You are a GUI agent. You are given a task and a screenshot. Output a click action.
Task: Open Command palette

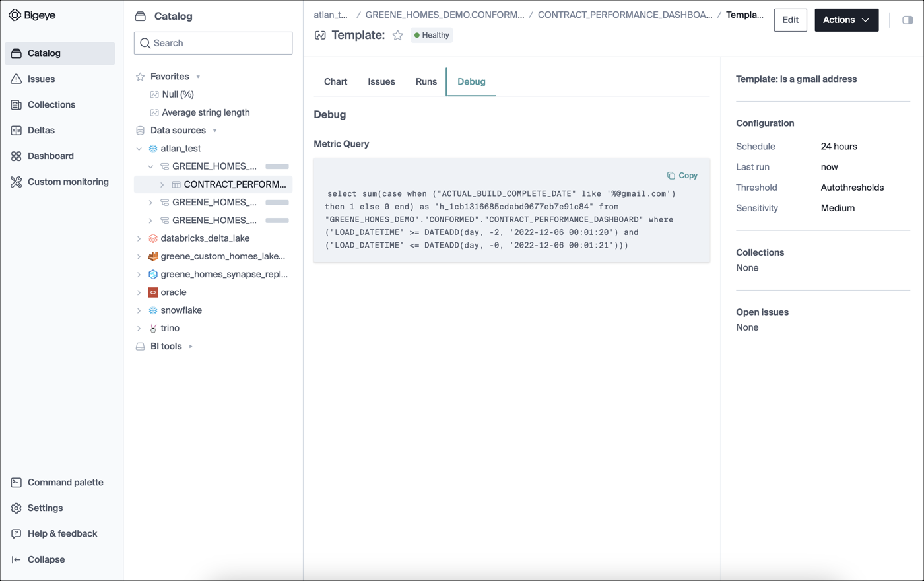tap(59, 483)
